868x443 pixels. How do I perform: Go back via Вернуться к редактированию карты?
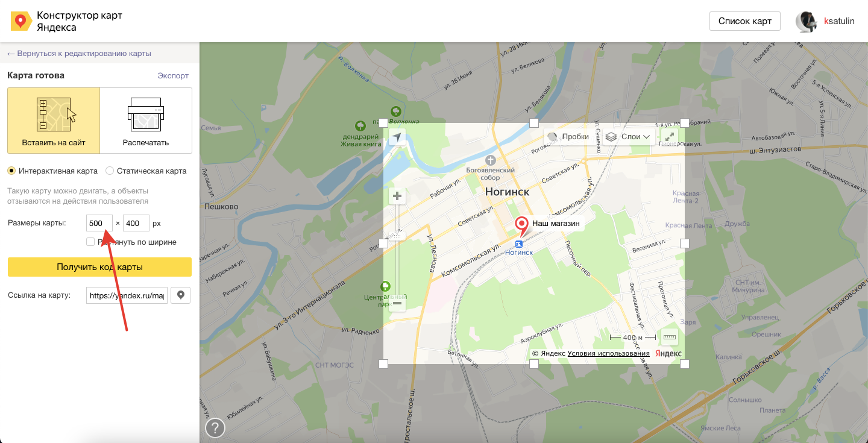[x=79, y=54]
